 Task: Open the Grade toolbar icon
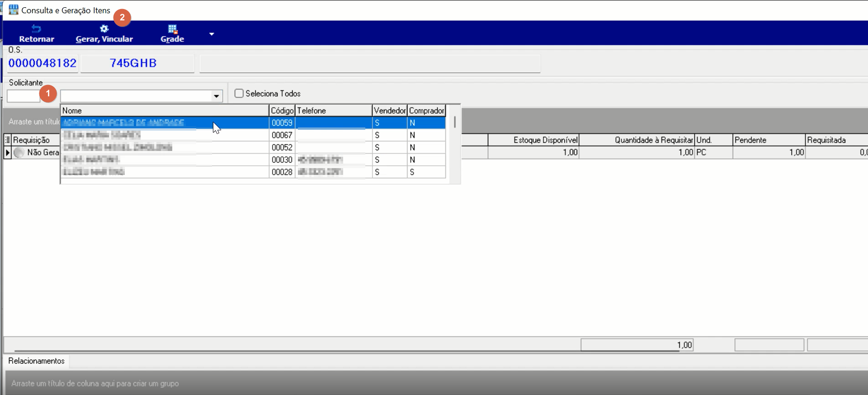172,29
